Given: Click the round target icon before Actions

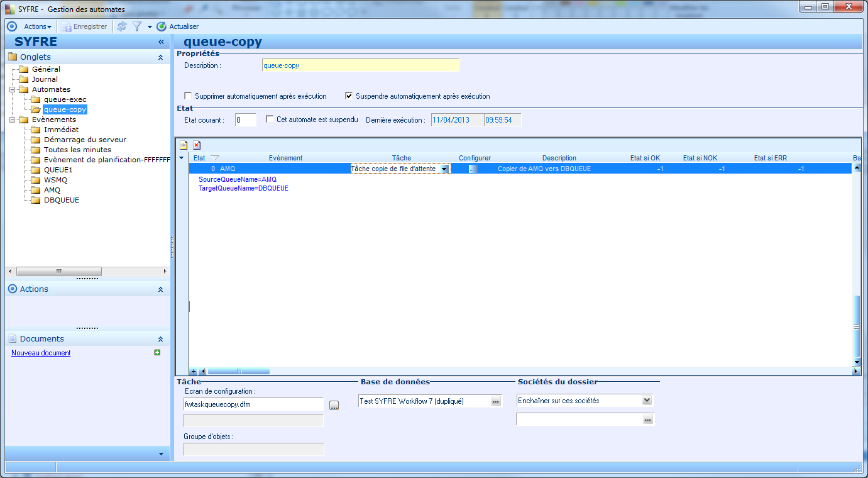Looking at the screenshot, I should coord(11,26).
